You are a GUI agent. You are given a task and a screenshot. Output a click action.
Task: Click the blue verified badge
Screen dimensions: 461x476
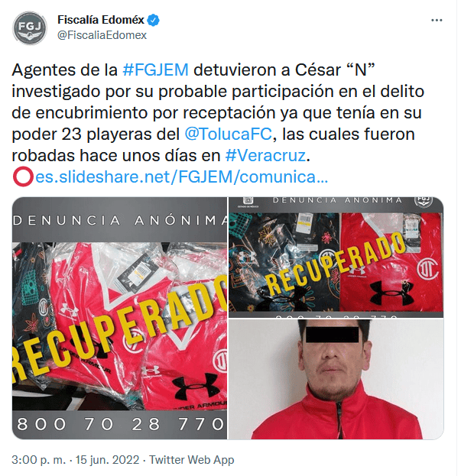[154, 21]
